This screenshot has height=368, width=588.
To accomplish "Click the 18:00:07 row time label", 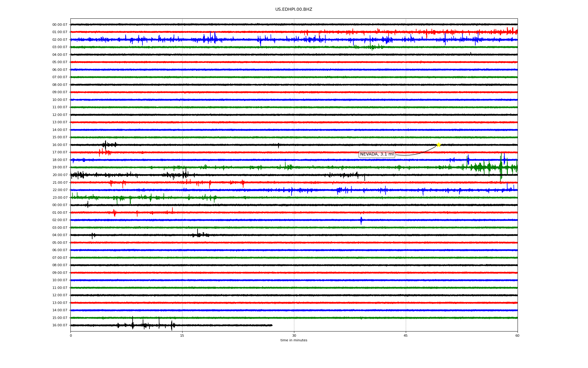I will [60, 160].
